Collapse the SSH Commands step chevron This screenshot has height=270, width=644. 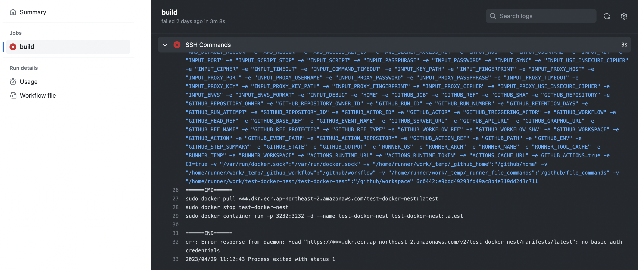165,45
